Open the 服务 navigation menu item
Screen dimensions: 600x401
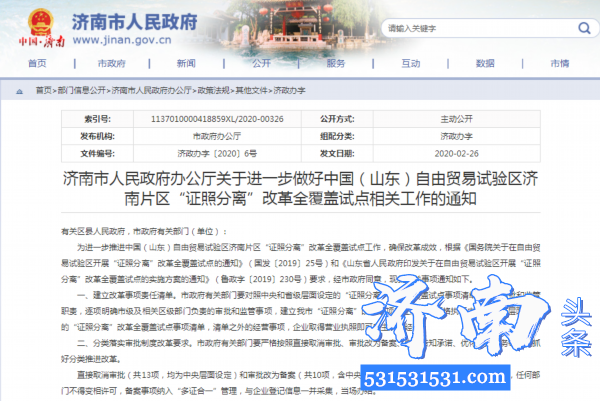[336, 63]
